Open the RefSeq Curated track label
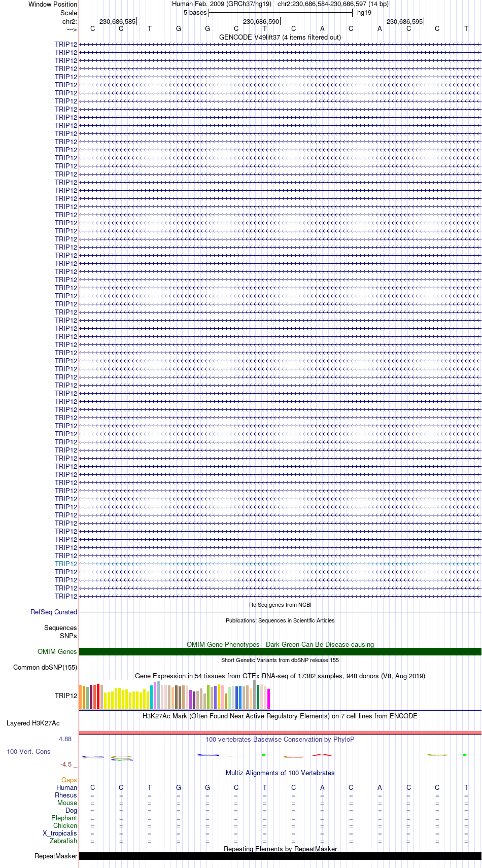 54,612
